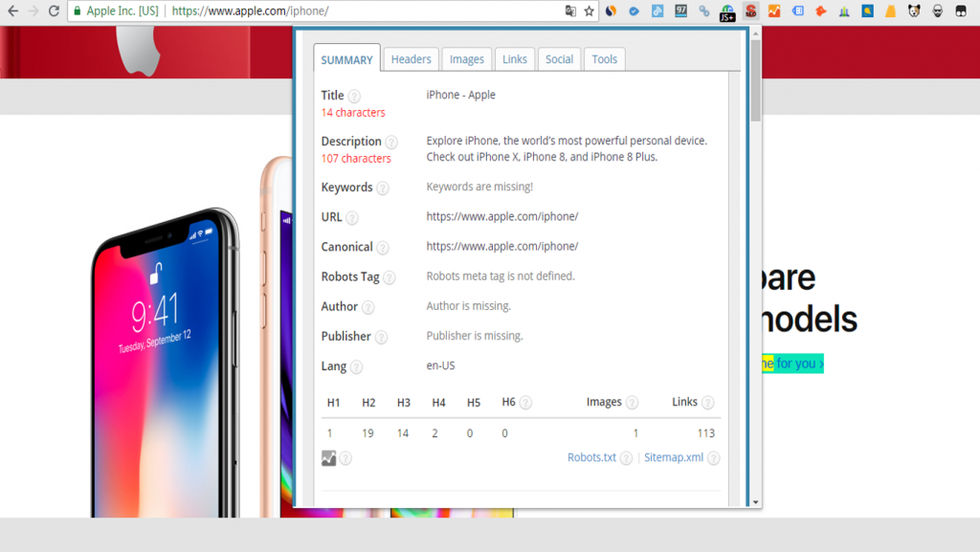
Task: Select the Social tab
Action: pos(559,59)
